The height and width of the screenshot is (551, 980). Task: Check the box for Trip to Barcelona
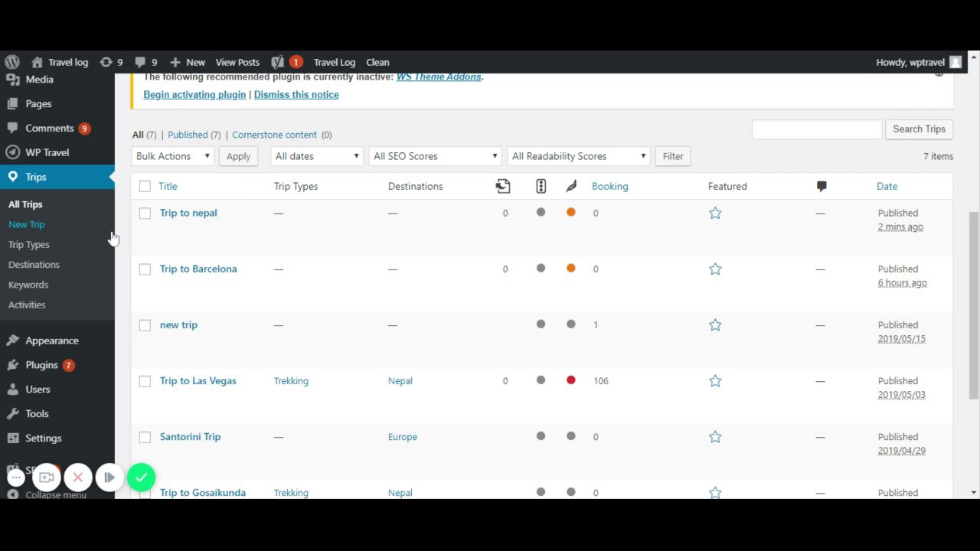pyautogui.click(x=145, y=269)
